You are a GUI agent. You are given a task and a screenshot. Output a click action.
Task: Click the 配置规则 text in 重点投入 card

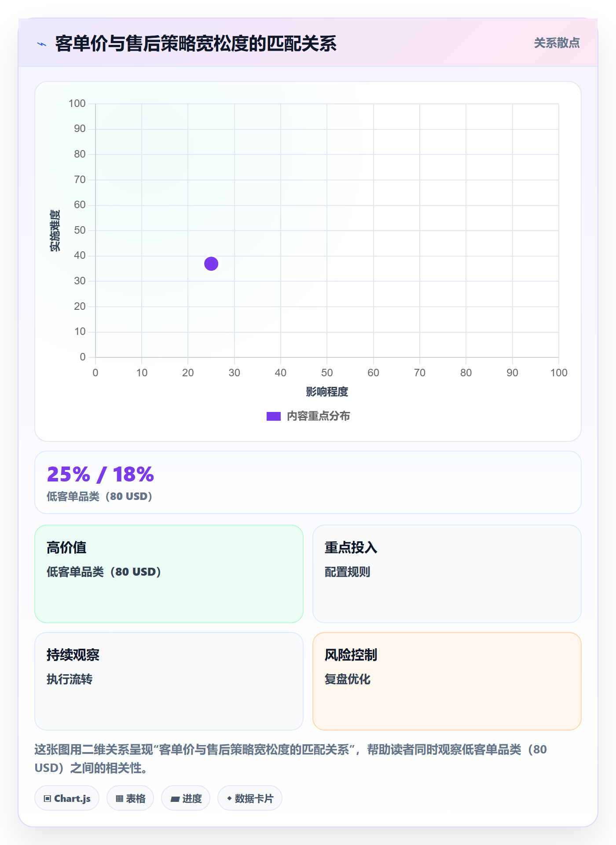[x=347, y=572]
